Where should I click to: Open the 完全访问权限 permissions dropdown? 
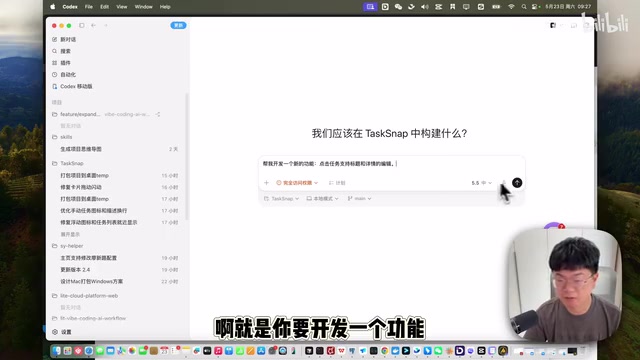(x=297, y=183)
